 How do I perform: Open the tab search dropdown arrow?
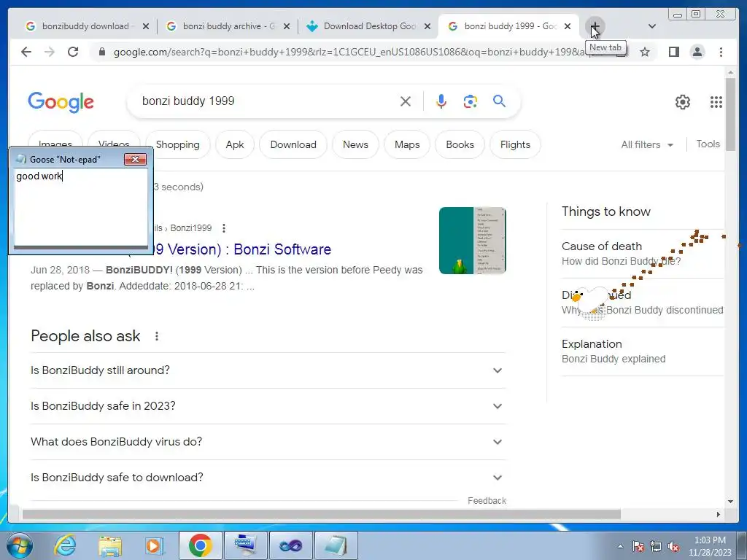(652, 26)
